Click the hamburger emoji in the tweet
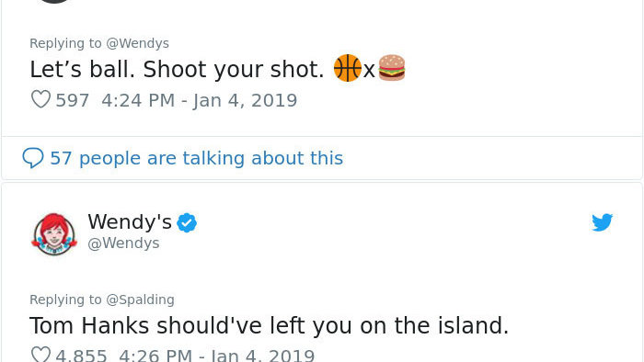 point(391,68)
